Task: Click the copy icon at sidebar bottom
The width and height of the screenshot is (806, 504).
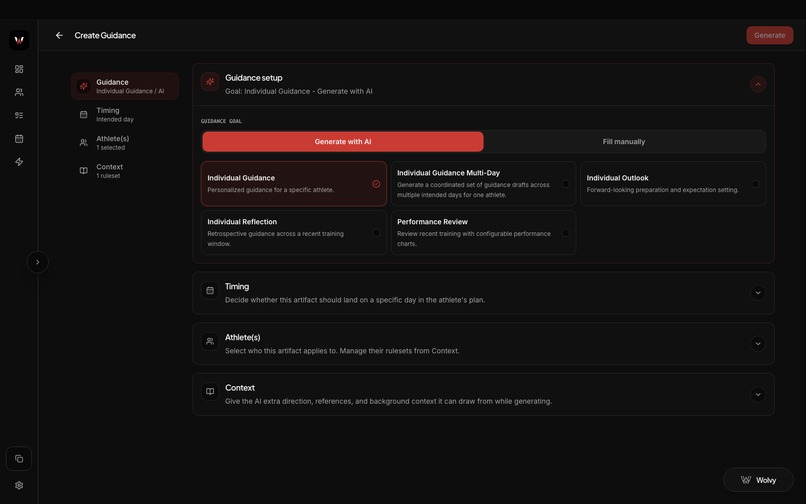Action: (19, 459)
